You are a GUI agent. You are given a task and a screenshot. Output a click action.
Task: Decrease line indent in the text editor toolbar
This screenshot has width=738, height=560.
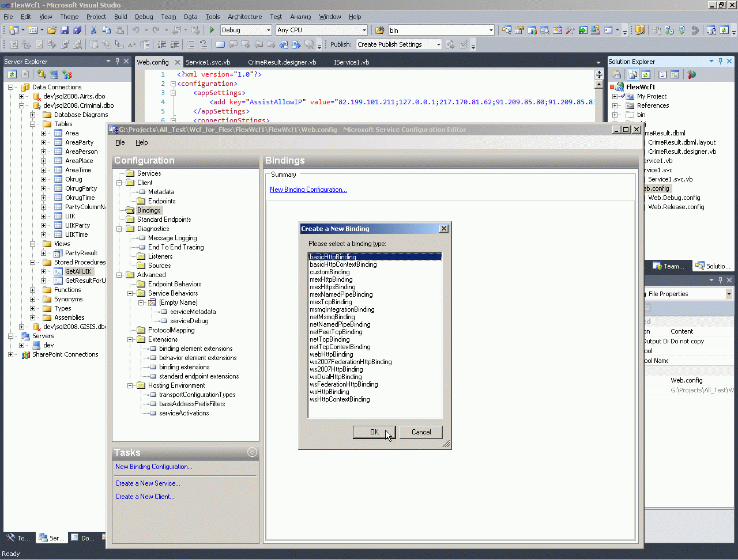[x=162, y=44]
